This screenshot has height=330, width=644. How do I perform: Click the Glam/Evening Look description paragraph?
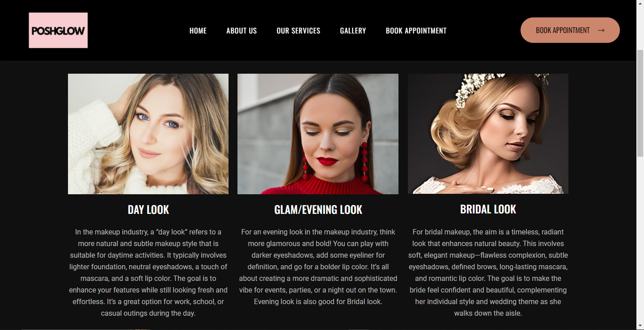318,267
